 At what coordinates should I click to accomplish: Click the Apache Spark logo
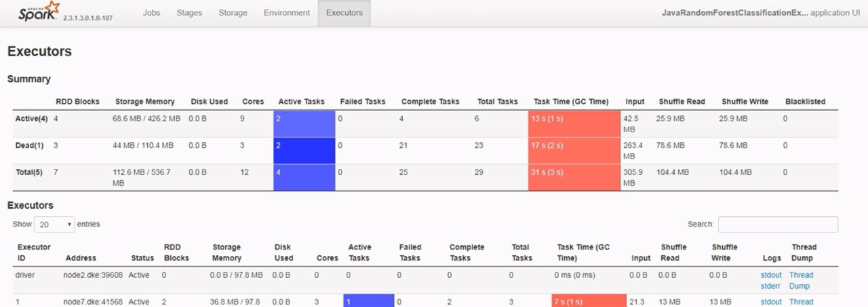pyautogui.click(x=39, y=12)
